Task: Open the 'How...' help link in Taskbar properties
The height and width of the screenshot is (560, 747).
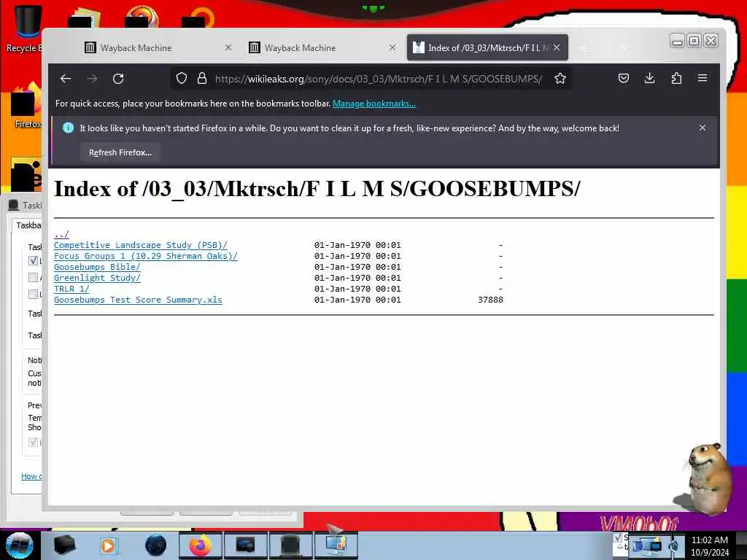Action: [31, 476]
